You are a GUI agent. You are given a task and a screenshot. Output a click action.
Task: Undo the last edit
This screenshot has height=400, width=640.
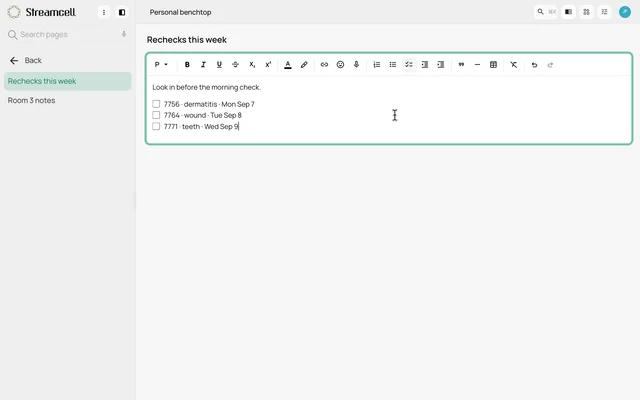coord(534,64)
